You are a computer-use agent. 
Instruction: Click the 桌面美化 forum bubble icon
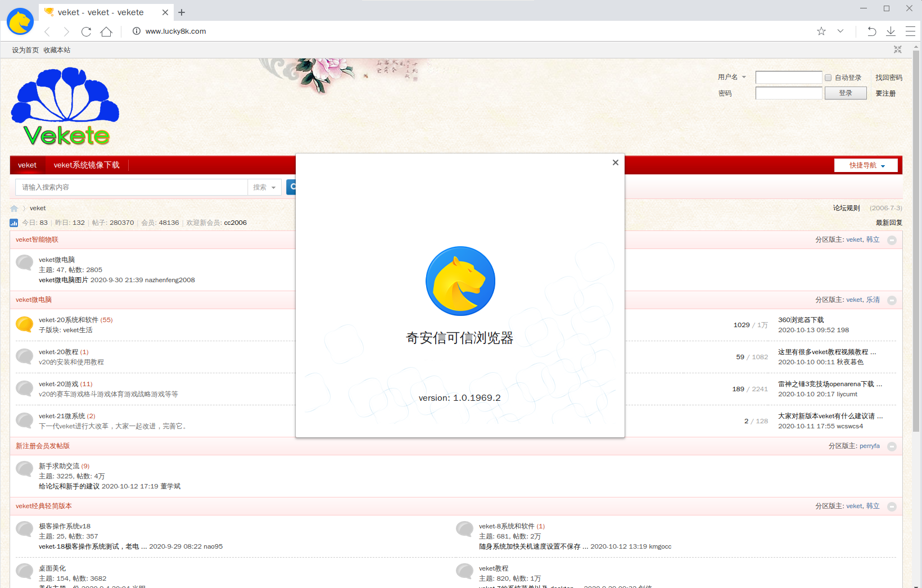pos(24,571)
